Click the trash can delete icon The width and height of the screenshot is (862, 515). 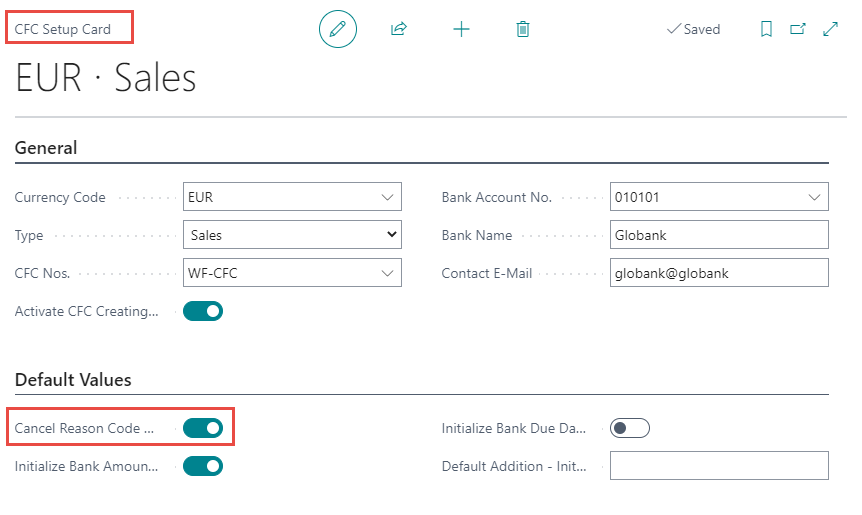coord(522,29)
